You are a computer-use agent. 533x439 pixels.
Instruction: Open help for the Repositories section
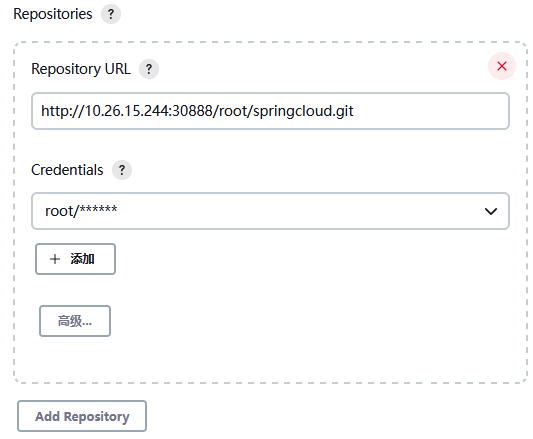pyautogui.click(x=111, y=14)
